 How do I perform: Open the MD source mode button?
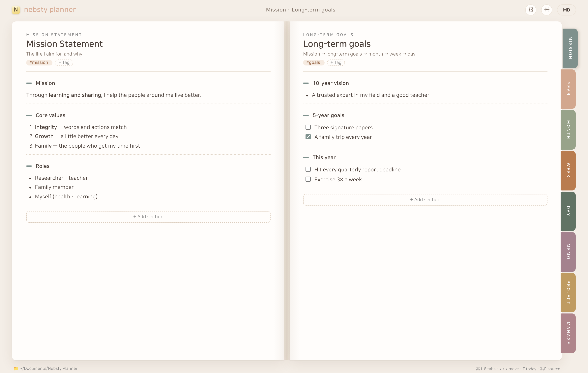point(567,10)
